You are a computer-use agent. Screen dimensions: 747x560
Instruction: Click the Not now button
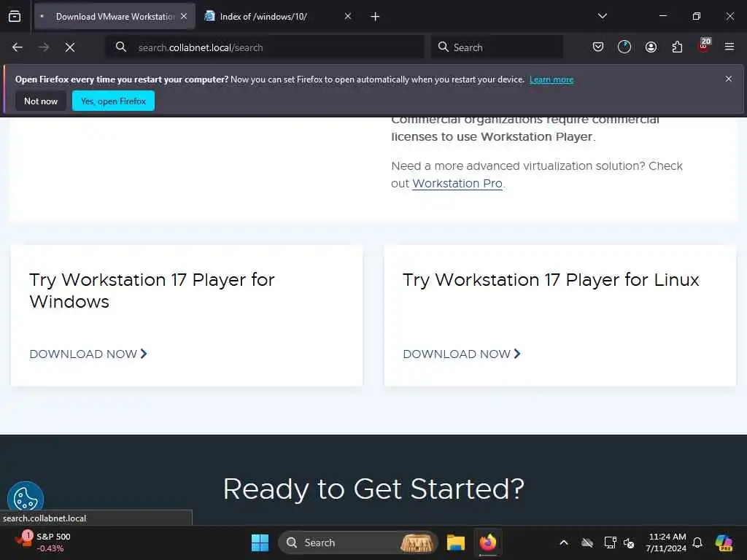41,101
